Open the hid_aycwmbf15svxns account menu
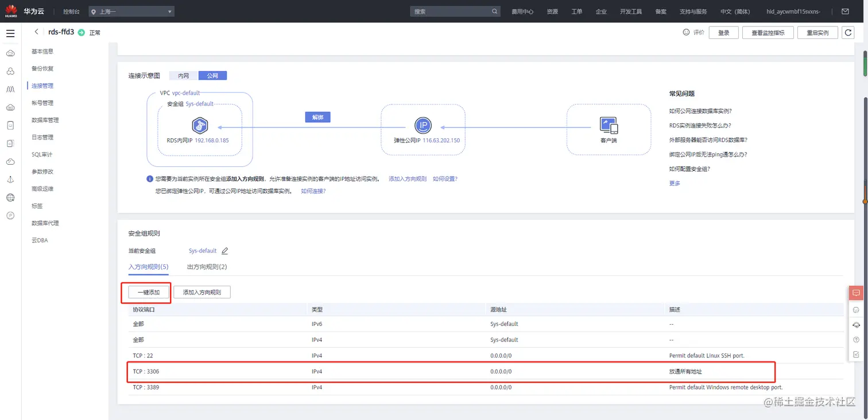The height and width of the screenshot is (420, 868). coord(793,11)
